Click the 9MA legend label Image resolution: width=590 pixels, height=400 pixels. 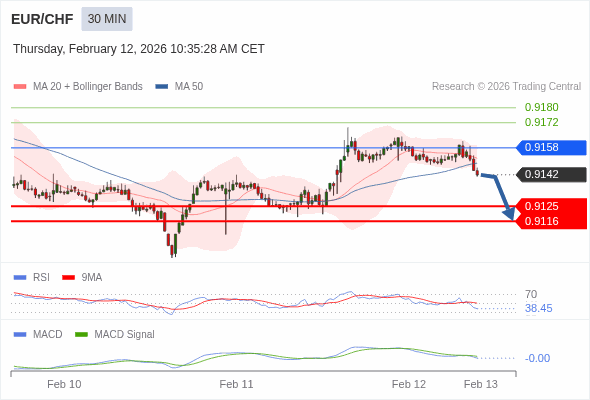(x=92, y=278)
